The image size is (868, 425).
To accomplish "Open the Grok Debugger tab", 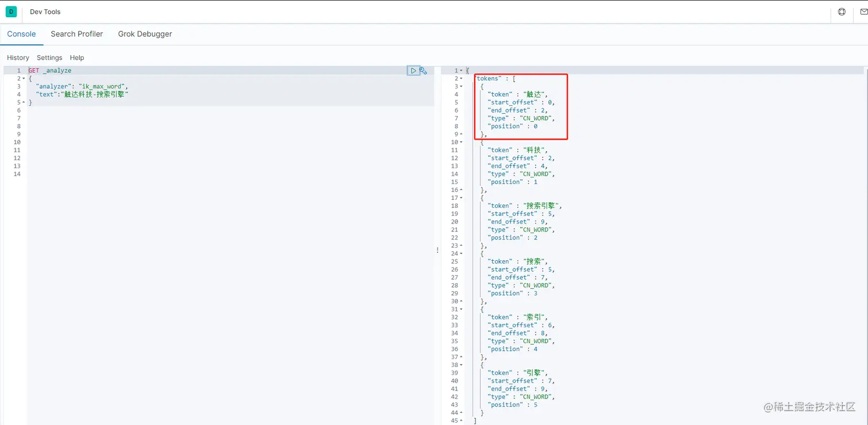I will click(x=145, y=34).
